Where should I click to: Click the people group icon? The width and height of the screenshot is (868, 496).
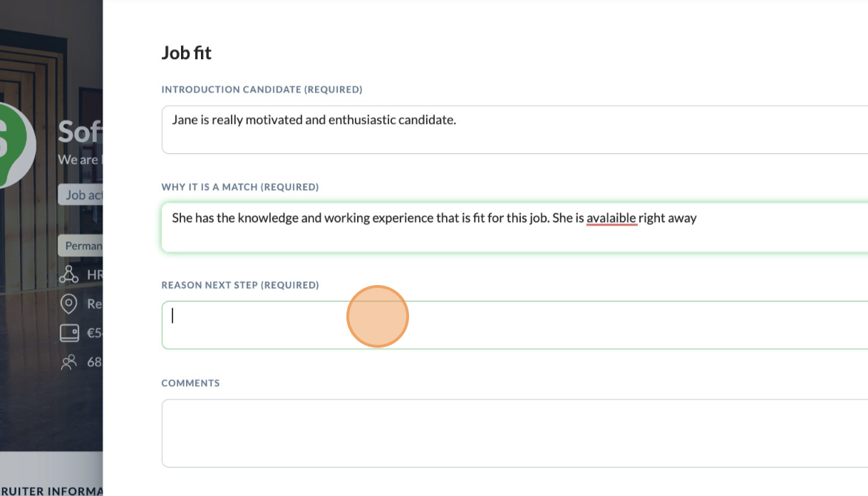click(x=69, y=362)
